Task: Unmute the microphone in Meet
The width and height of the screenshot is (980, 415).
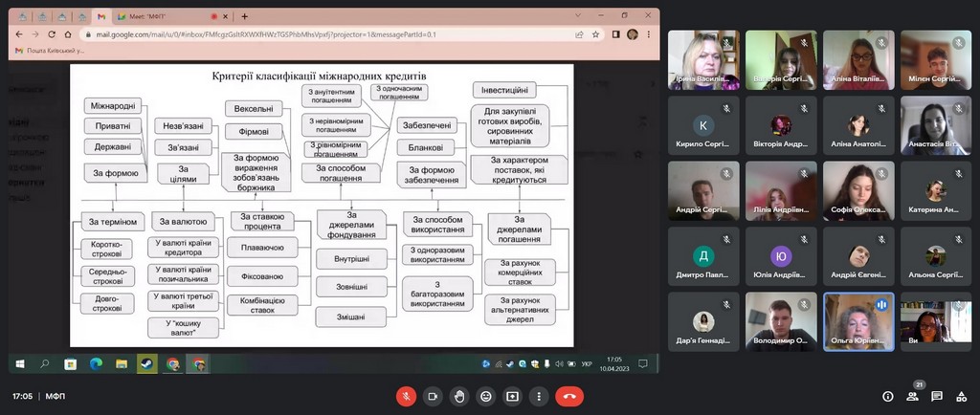Action: tap(405, 396)
